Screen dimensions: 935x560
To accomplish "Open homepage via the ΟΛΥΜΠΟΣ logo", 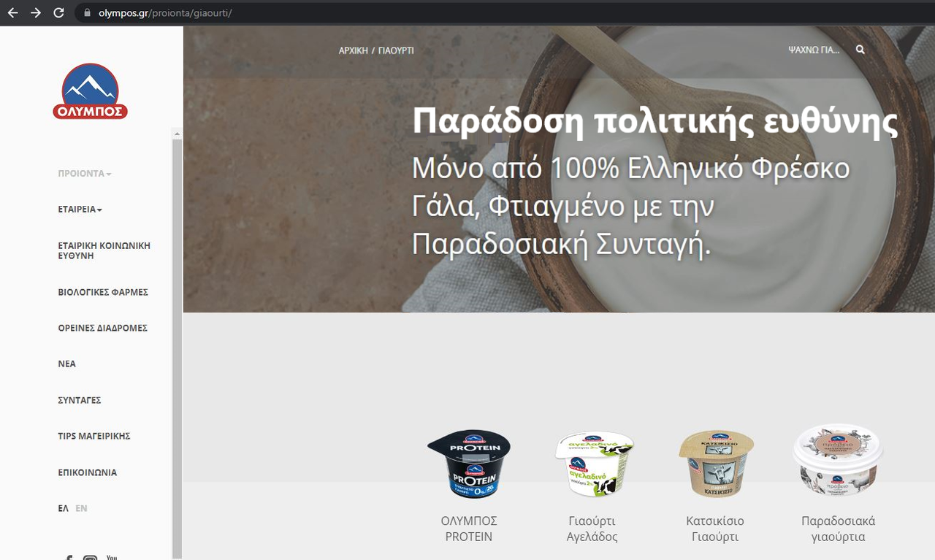I will coord(90,91).
